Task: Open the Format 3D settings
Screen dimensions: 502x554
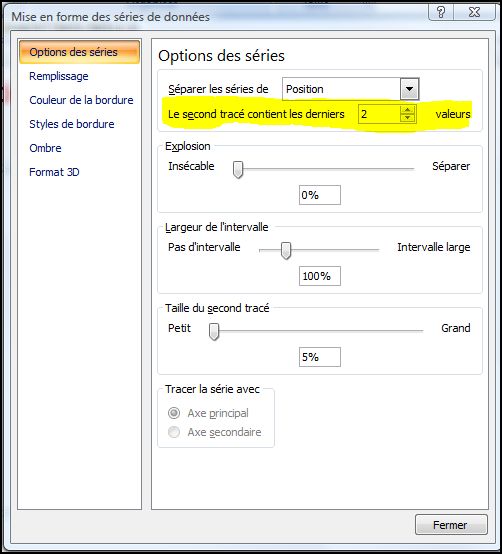Action: click(54, 172)
